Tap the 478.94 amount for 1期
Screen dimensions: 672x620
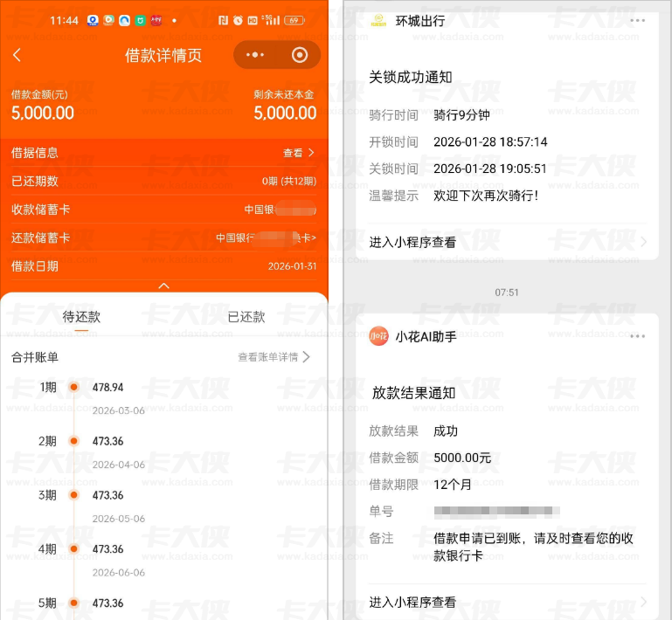coord(108,387)
